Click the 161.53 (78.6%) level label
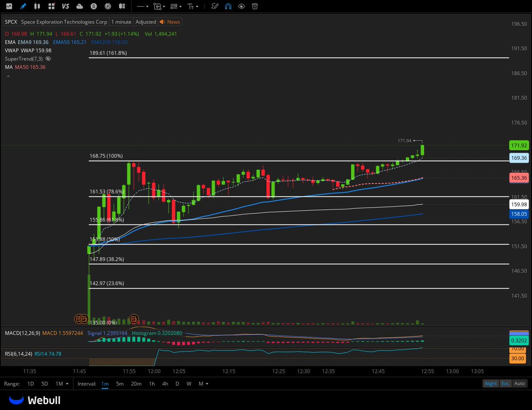 click(107, 191)
